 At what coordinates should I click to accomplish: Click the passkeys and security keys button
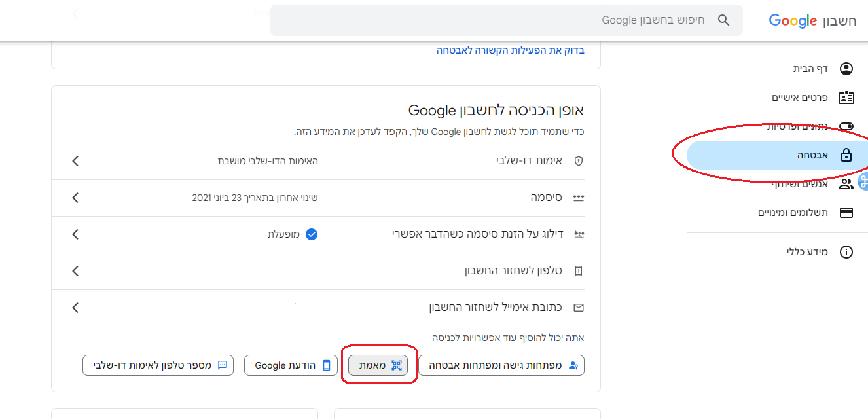click(501, 365)
